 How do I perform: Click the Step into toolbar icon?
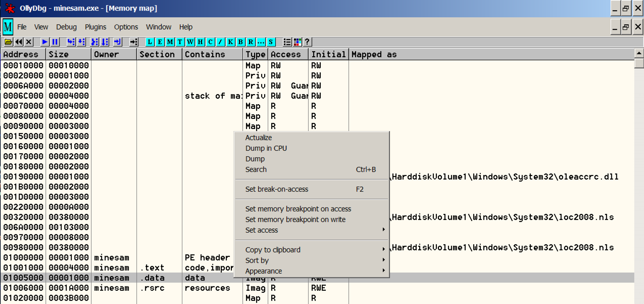(71, 42)
